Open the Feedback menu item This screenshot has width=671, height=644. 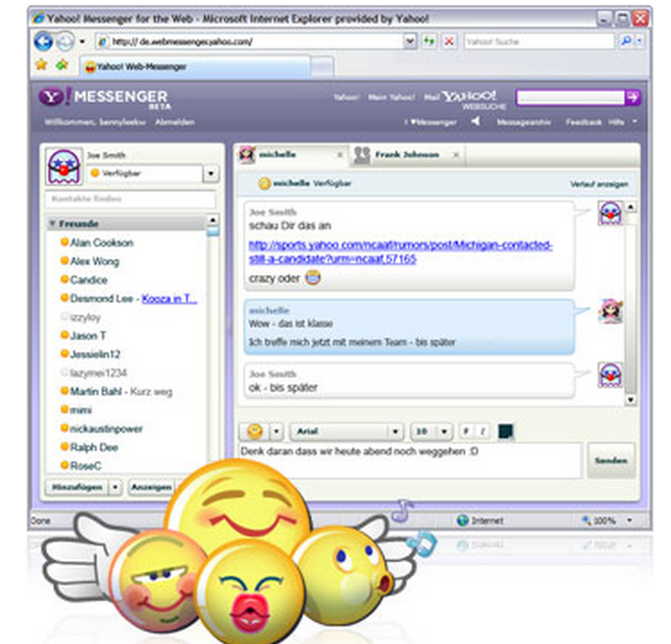pos(583,122)
